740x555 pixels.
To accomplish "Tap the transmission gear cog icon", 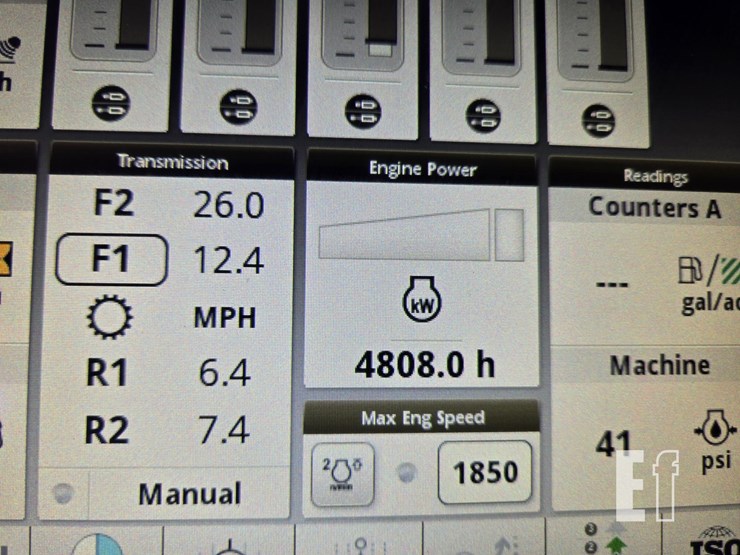I will (x=109, y=316).
